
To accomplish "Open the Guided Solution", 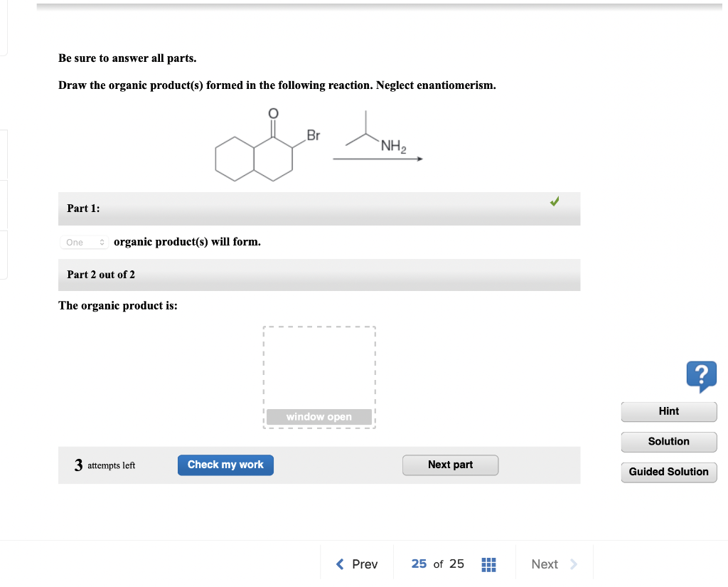I will pyautogui.click(x=668, y=472).
